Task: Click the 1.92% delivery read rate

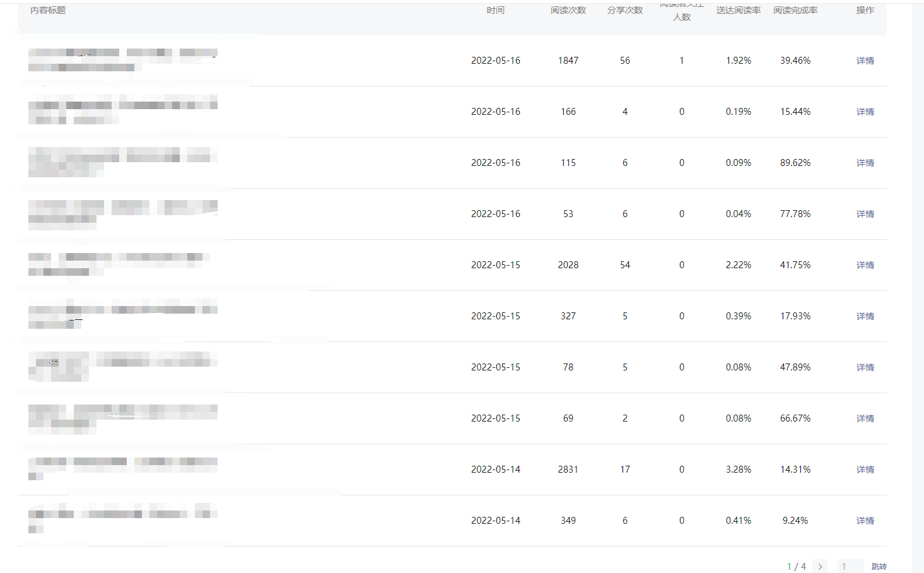Action: (739, 61)
